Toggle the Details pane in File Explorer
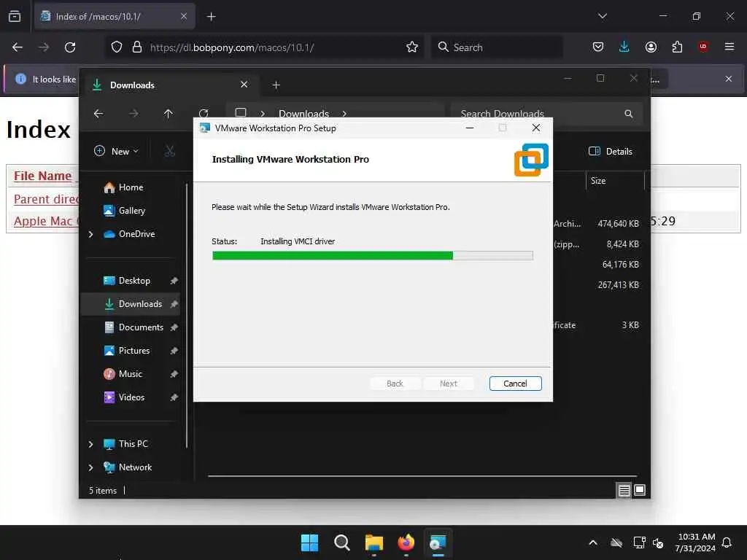Screen dimensions: 747x560 click(611, 152)
